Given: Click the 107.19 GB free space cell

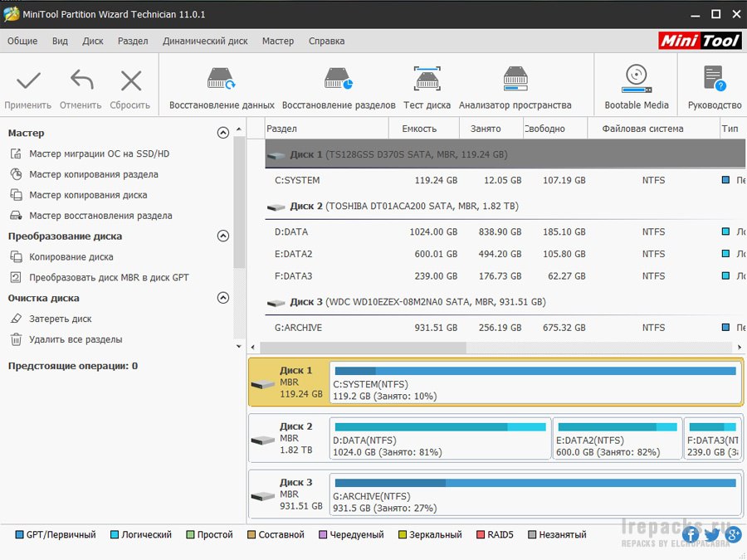Looking at the screenshot, I should 564,181.
